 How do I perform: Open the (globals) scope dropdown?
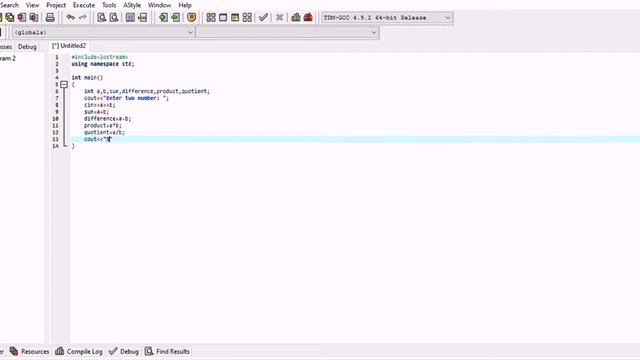104,32
